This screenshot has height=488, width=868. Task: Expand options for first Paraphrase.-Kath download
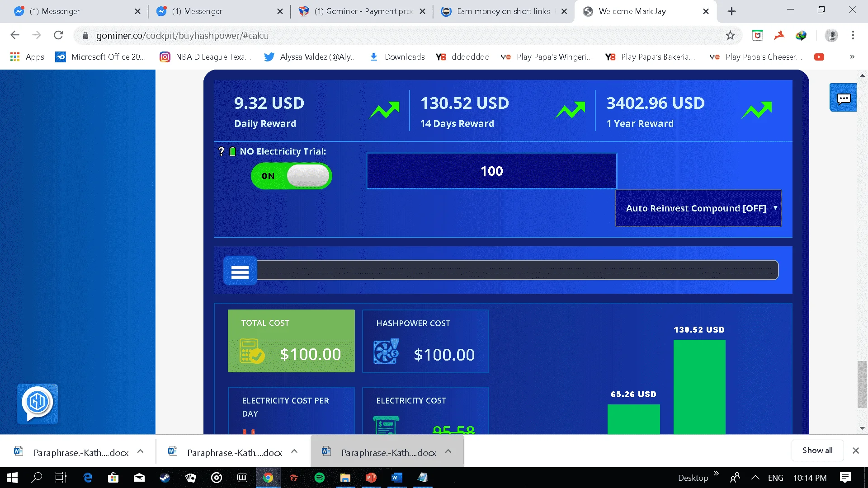141,451
